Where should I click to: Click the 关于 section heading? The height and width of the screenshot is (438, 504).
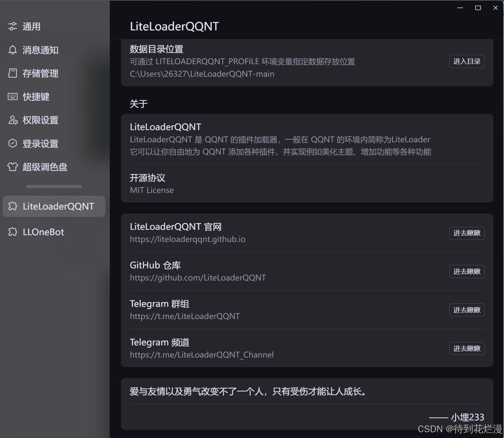click(138, 103)
